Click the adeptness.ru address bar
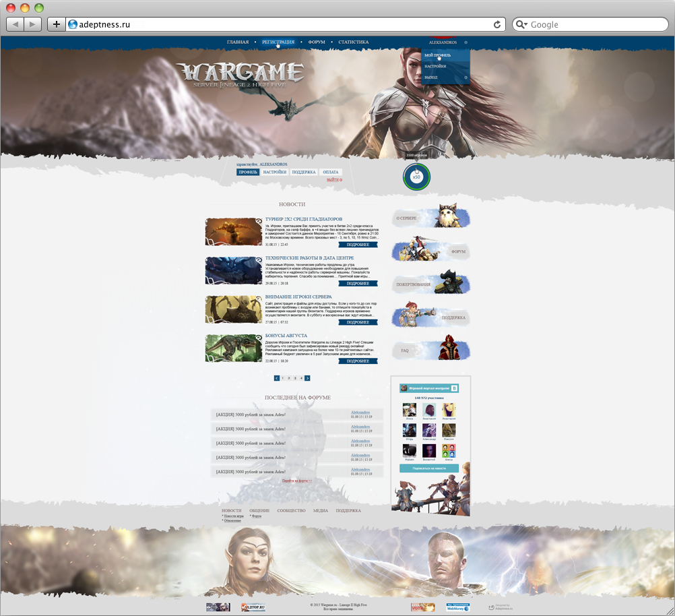The height and width of the screenshot is (616, 675). pyautogui.click(x=286, y=24)
